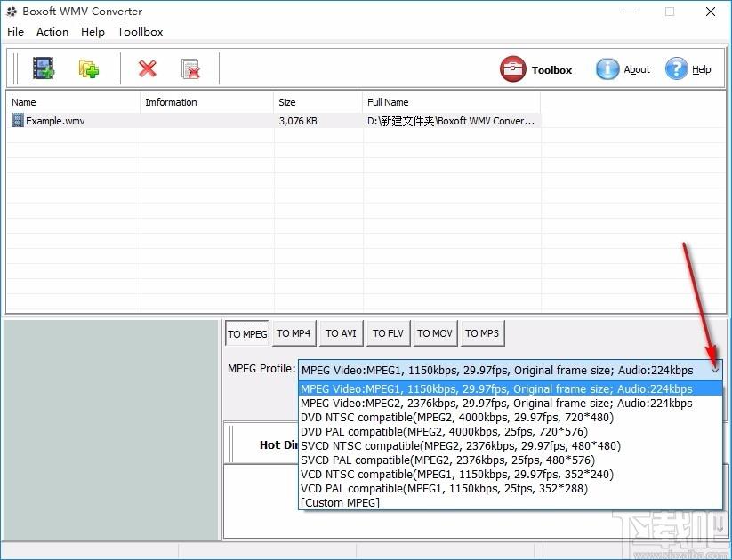Screen dimensions: 732x560
Task: Switch to the TO MP4 tab
Action: [294, 333]
